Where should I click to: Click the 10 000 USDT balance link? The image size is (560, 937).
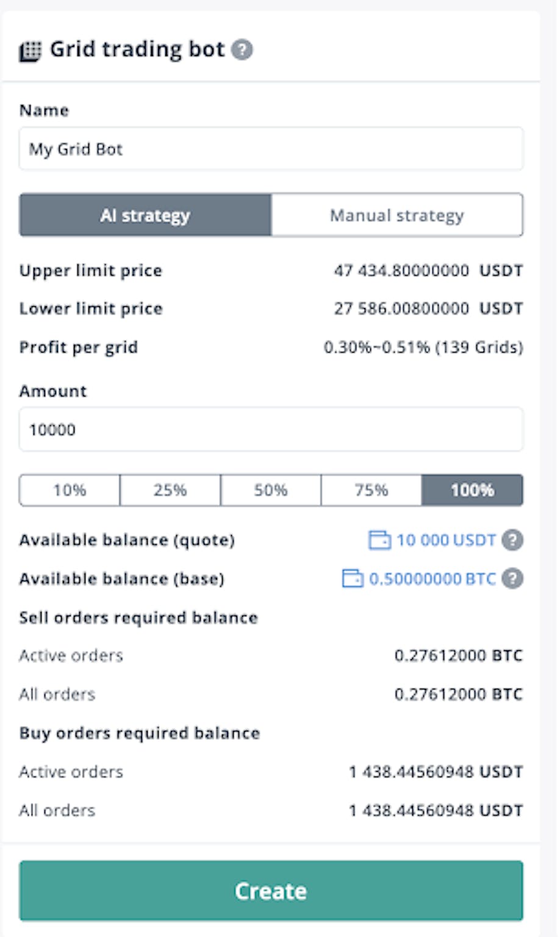click(x=445, y=540)
